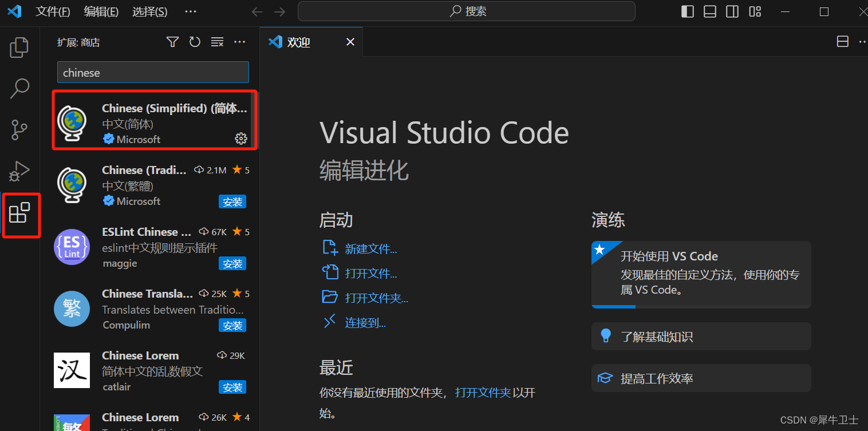
Task: Click the Microsoft publisher under 中文(繁體)
Action: tap(138, 201)
